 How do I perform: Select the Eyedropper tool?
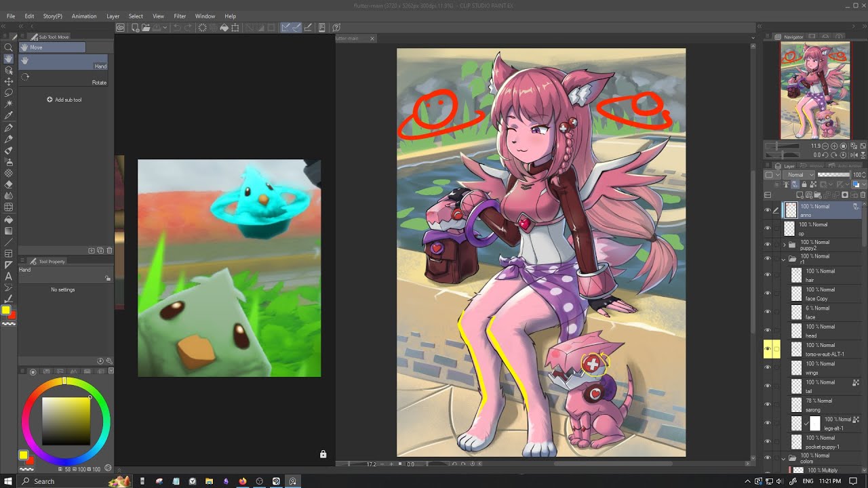pyautogui.click(x=9, y=115)
